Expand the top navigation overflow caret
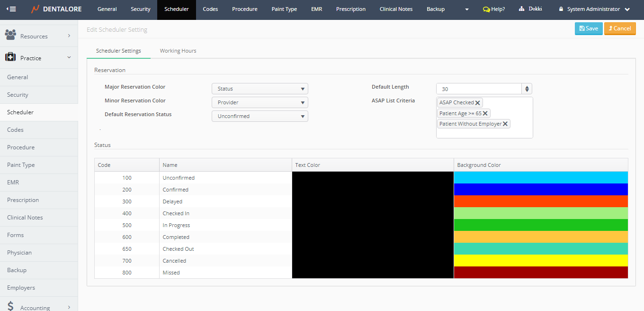Screen dimensions: 644x311 (x=467, y=9)
